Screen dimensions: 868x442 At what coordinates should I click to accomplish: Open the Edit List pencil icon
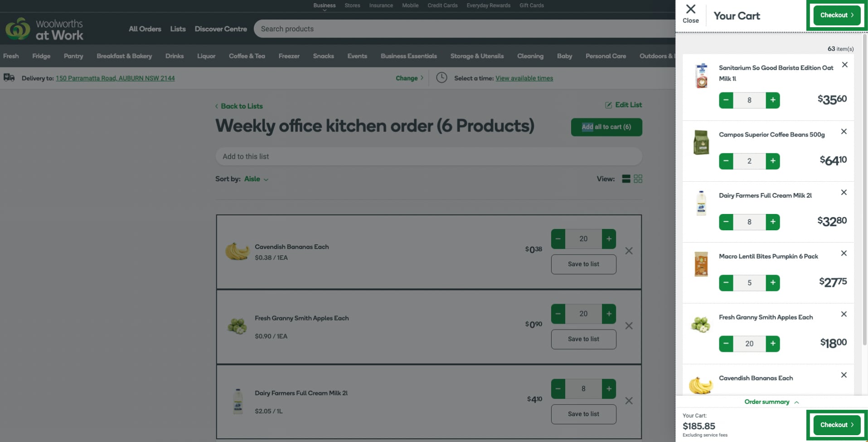click(x=608, y=105)
